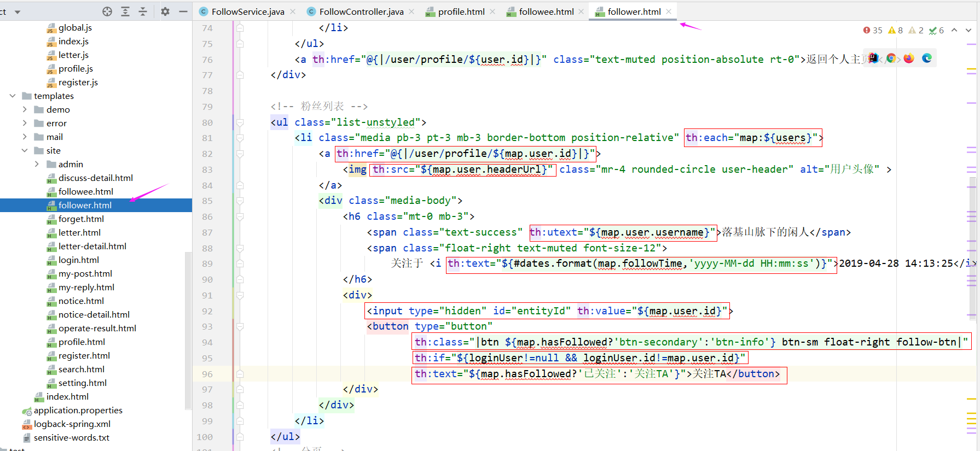Viewport: 980px width, 451px height.
Task: Place cursor on th:each map users attribute
Action: [753, 138]
